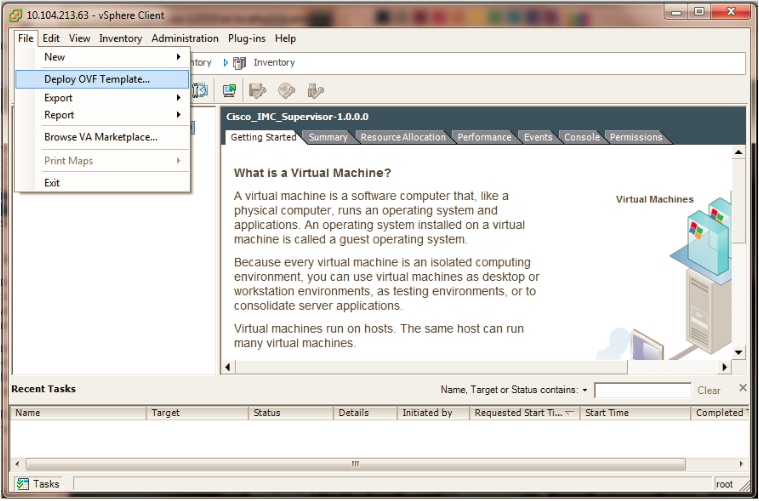Click the content pane scroll right arrow

coord(724,367)
